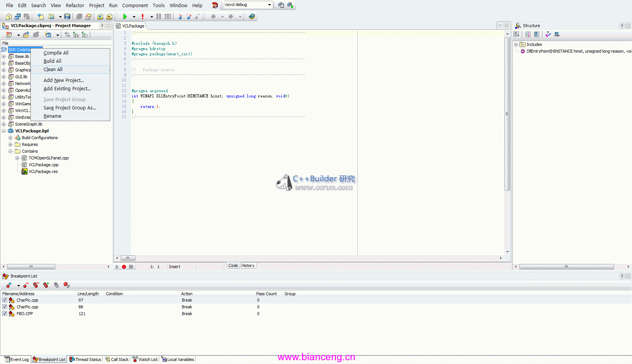Switch to the History editor tab
The image size is (632, 364).
pos(248,265)
